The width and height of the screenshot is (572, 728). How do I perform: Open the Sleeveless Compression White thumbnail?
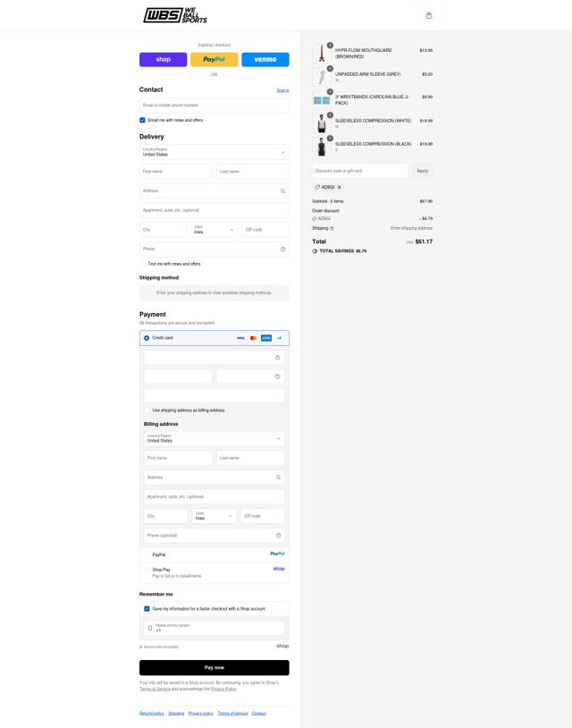click(x=321, y=123)
